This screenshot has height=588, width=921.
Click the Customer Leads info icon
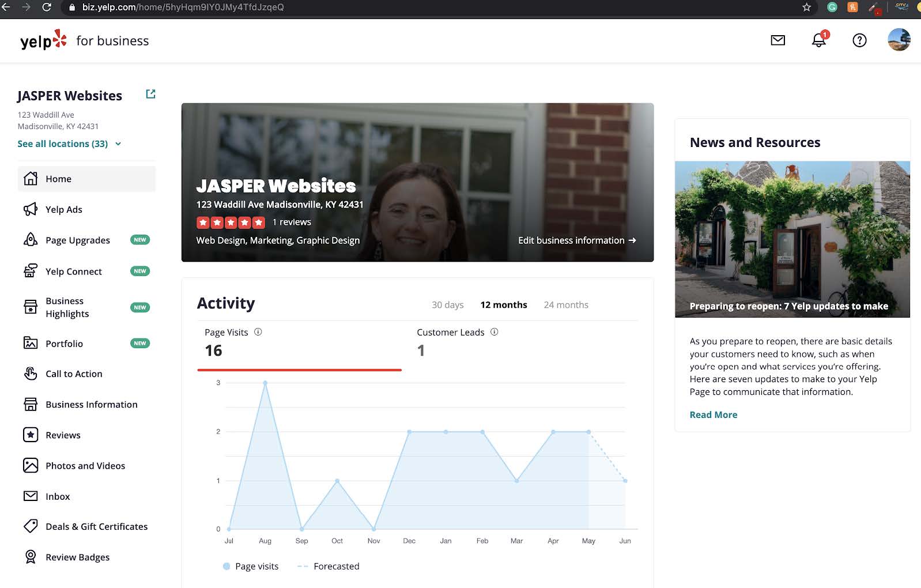pos(494,332)
